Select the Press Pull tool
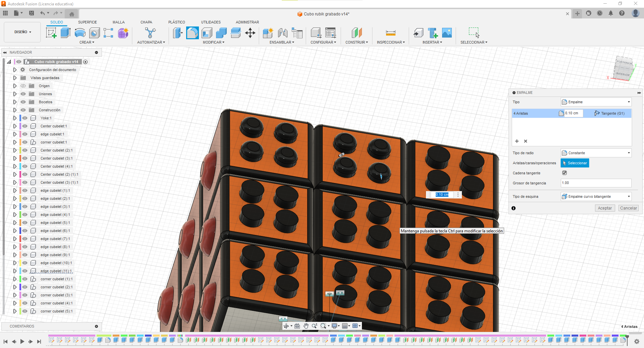This screenshot has width=644, height=348. tap(178, 33)
